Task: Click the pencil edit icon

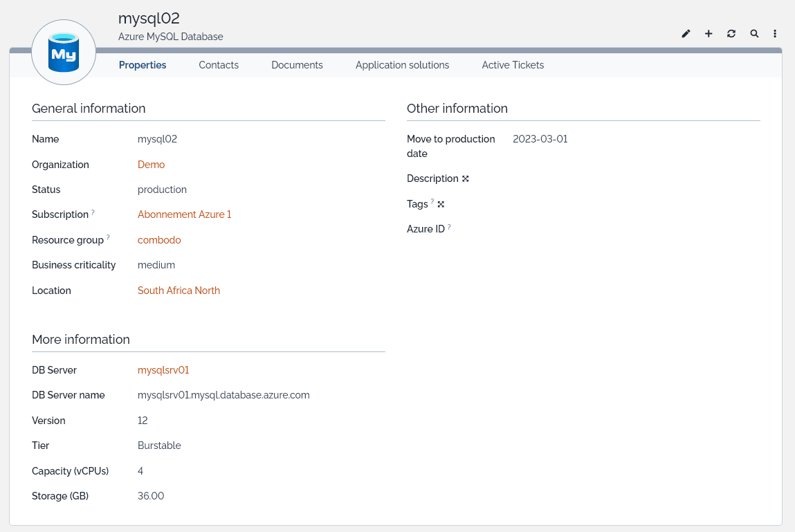Action: click(x=686, y=34)
